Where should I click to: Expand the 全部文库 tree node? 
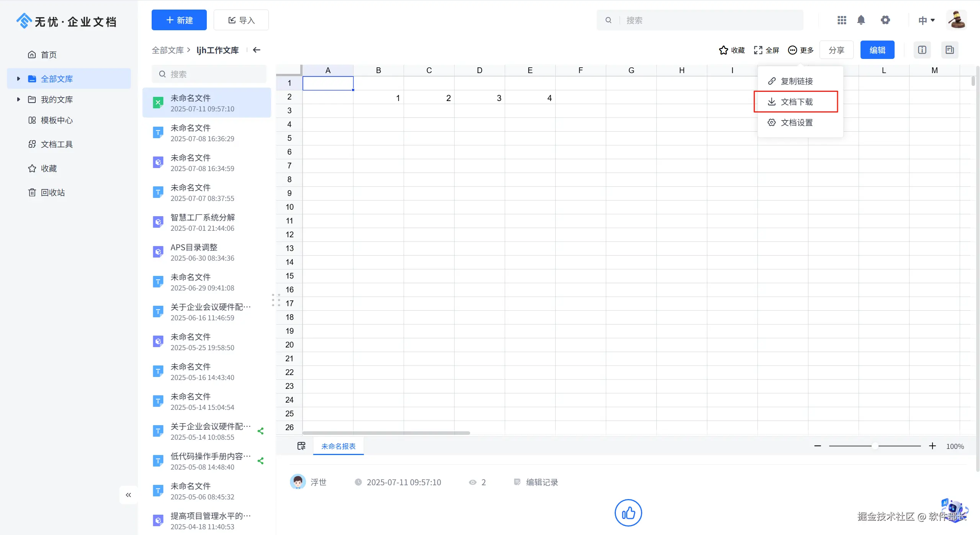click(x=18, y=79)
